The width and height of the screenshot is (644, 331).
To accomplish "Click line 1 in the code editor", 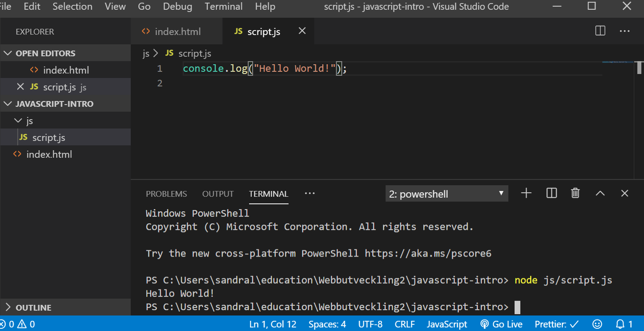I will 265,69.
